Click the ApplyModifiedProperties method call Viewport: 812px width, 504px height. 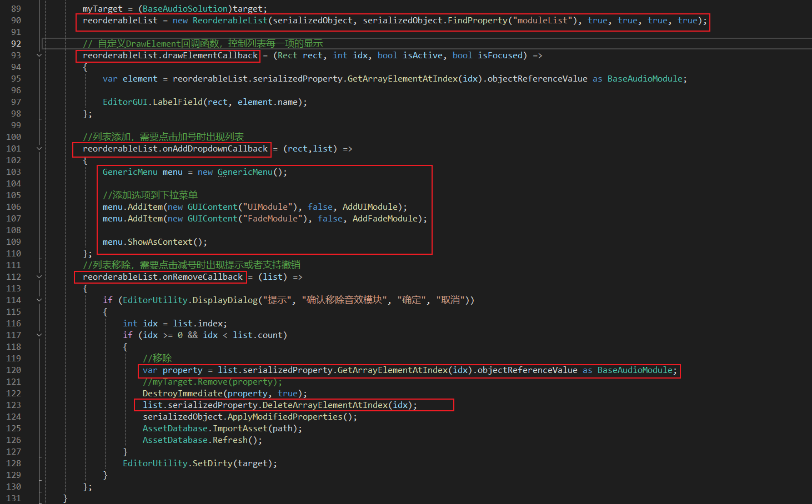285,417
